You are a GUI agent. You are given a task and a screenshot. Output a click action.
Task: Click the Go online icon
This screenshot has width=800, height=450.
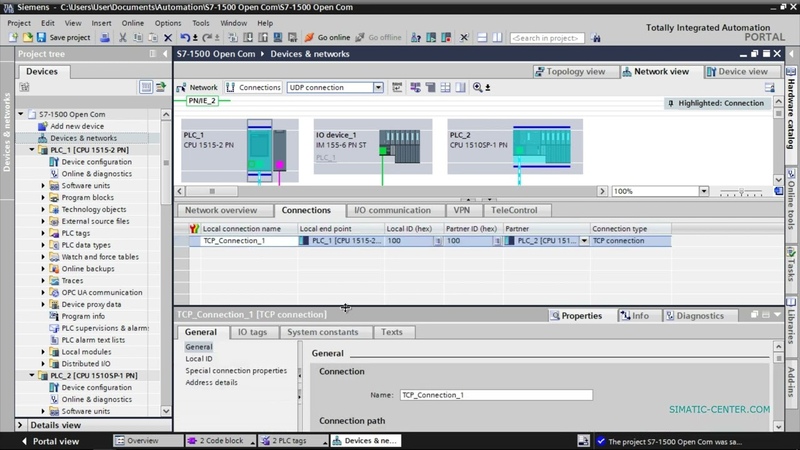(x=309, y=37)
